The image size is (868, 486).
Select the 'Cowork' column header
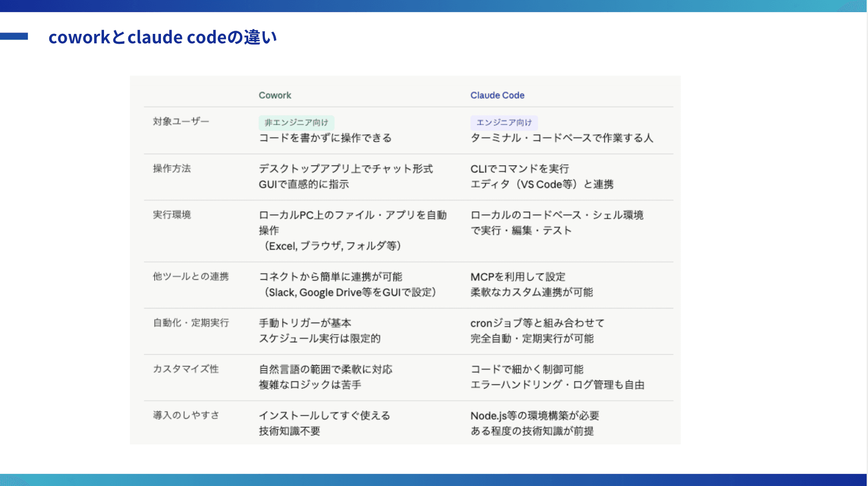(275, 95)
